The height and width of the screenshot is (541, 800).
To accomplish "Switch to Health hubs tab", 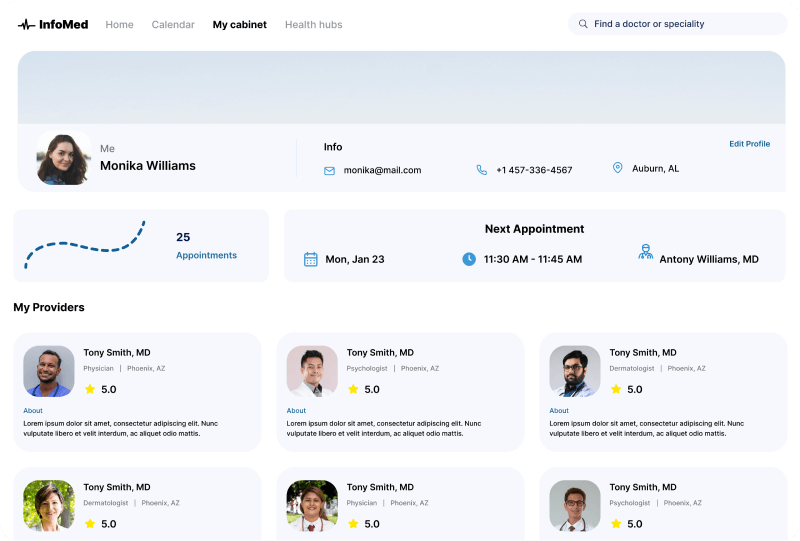I will (313, 25).
